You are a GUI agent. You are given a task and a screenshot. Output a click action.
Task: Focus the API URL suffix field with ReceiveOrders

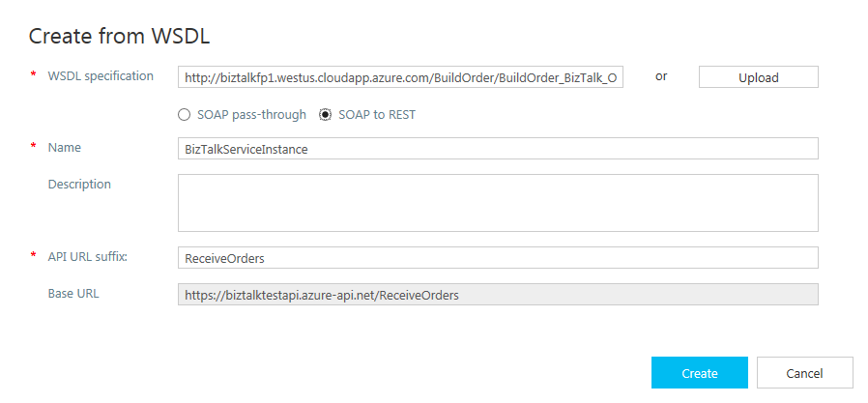tap(498, 258)
